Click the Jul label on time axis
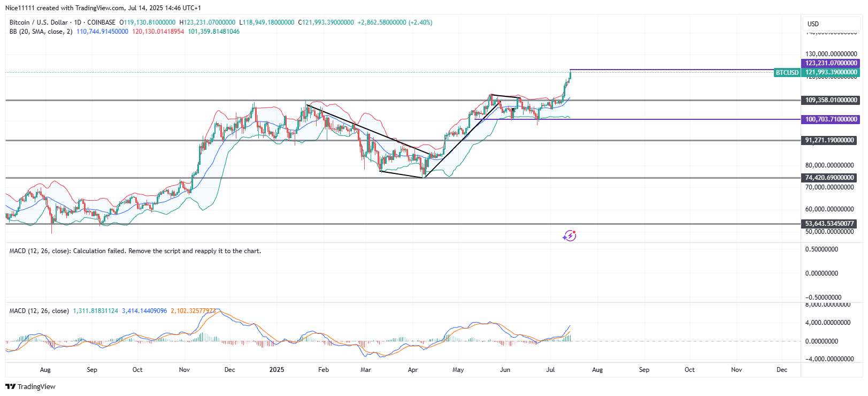The height and width of the screenshot is (396, 868). (x=551, y=370)
